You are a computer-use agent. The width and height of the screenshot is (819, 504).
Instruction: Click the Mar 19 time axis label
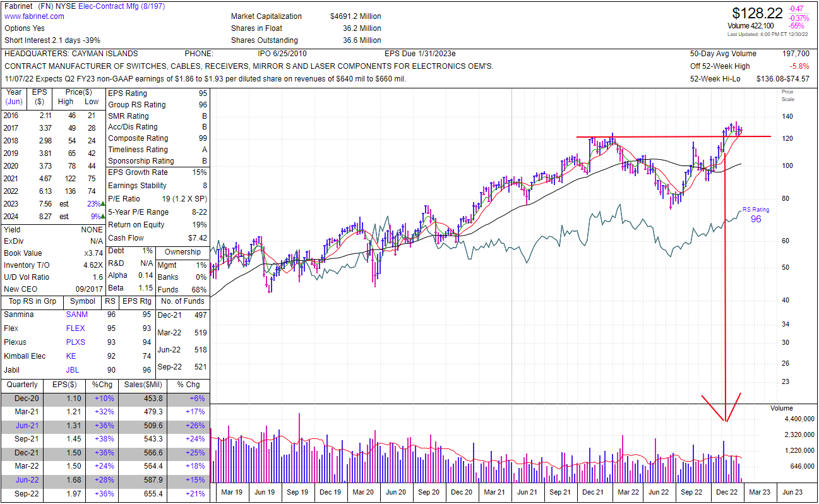coord(231,492)
